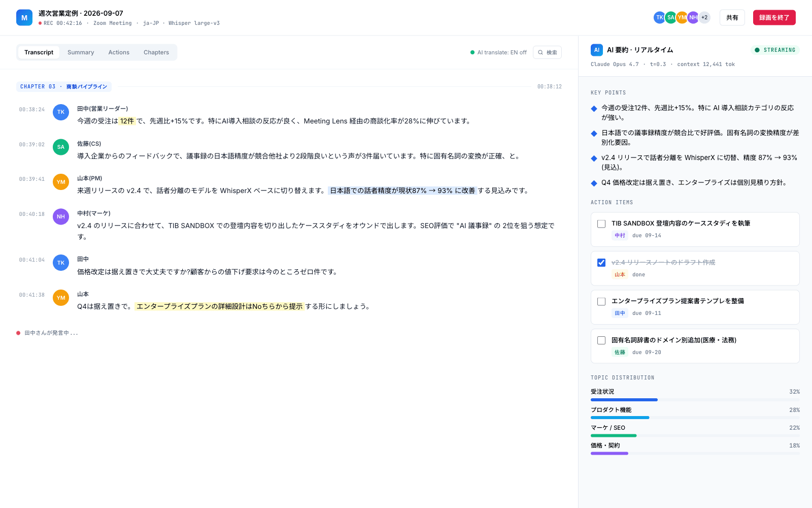The width and height of the screenshot is (812, 508).
Task: Click the 中村 assignee tag
Action: [620, 236]
